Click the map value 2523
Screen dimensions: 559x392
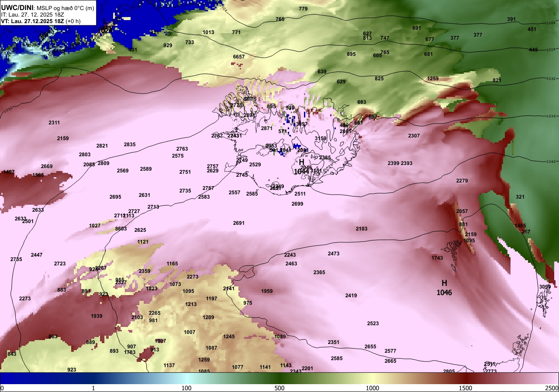tap(373, 323)
